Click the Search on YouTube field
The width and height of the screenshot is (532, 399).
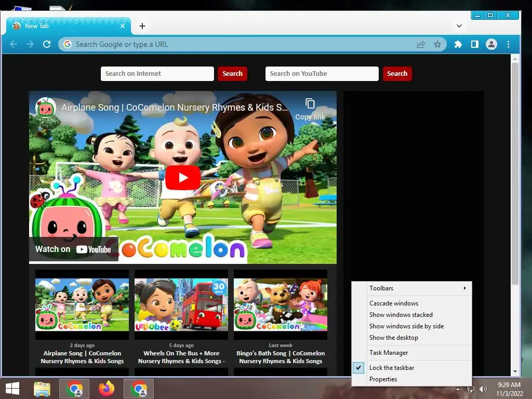322,74
